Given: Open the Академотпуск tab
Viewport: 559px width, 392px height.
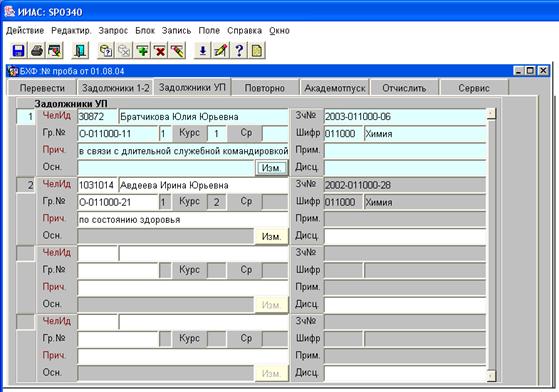Looking at the screenshot, I should [335, 88].
